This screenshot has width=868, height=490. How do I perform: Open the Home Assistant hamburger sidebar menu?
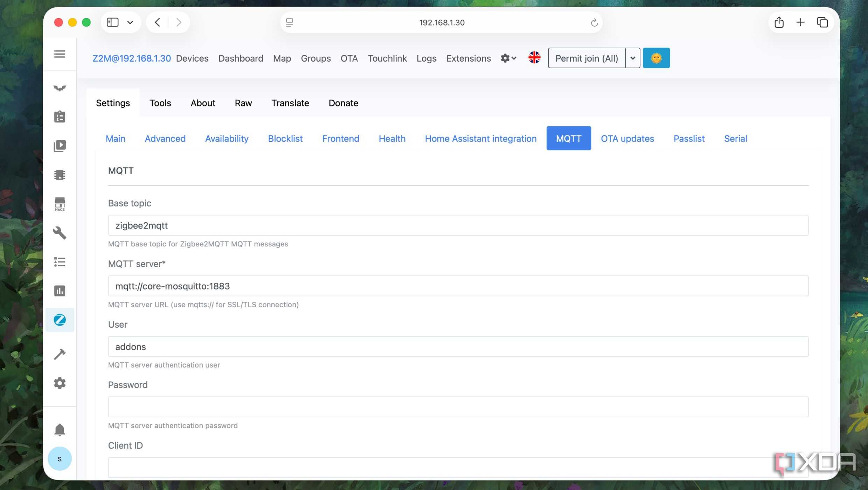pos(60,54)
